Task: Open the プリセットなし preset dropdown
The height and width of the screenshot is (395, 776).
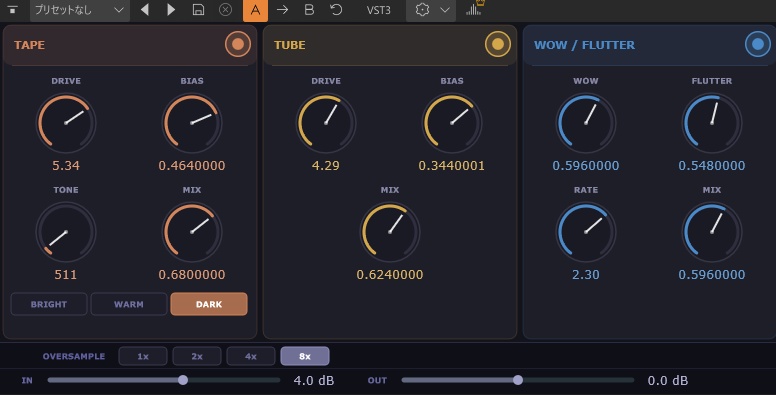Action: click(x=80, y=10)
